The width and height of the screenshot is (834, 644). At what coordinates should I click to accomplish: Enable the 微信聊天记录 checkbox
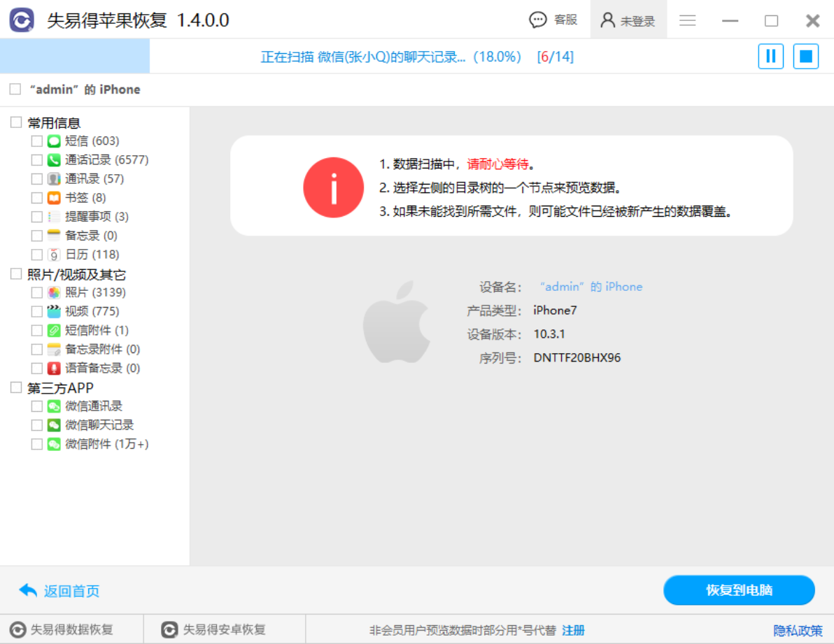click(36, 425)
